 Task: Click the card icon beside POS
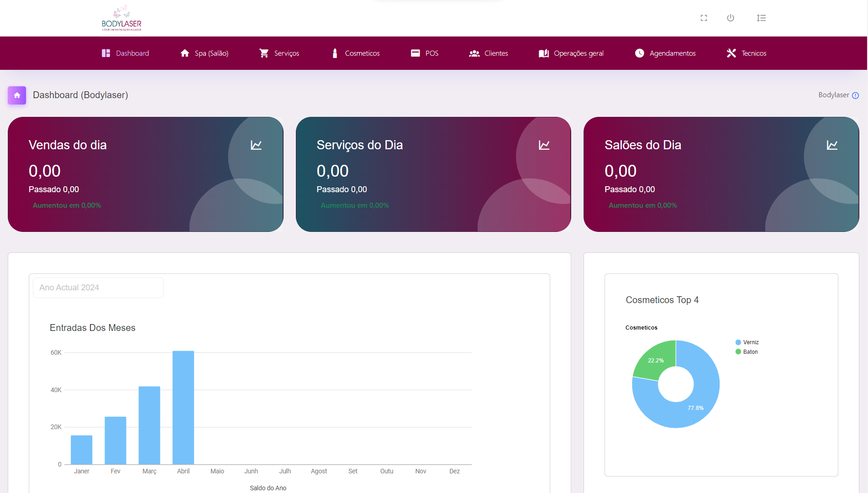coord(416,53)
